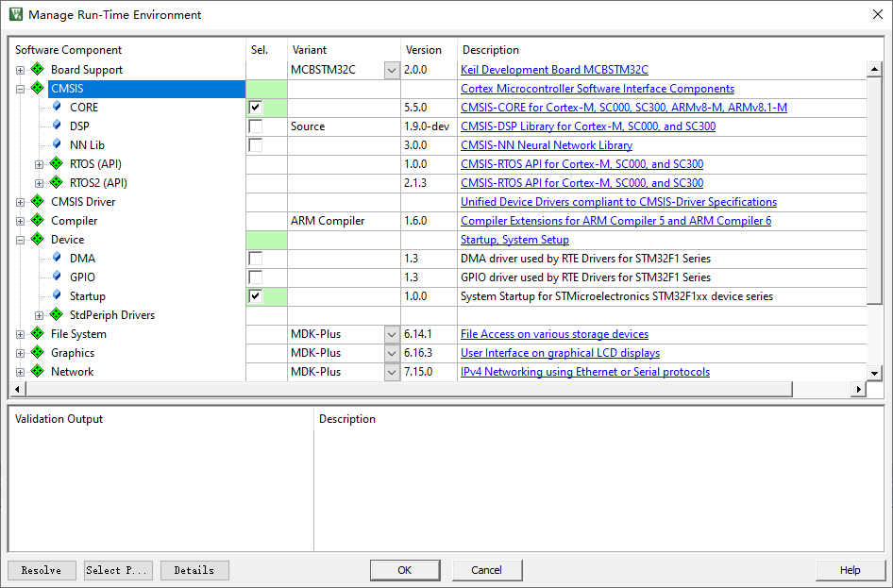Click the Network green diamond icon

point(38,371)
